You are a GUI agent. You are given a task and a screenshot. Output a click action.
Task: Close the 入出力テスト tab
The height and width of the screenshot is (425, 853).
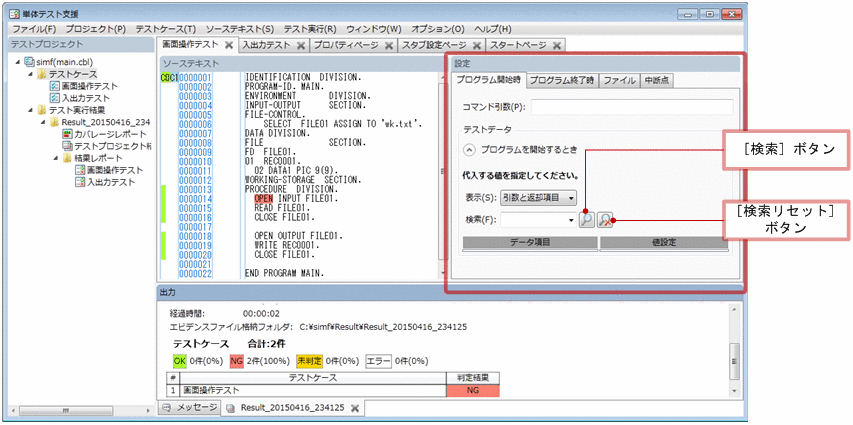coord(300,46)
